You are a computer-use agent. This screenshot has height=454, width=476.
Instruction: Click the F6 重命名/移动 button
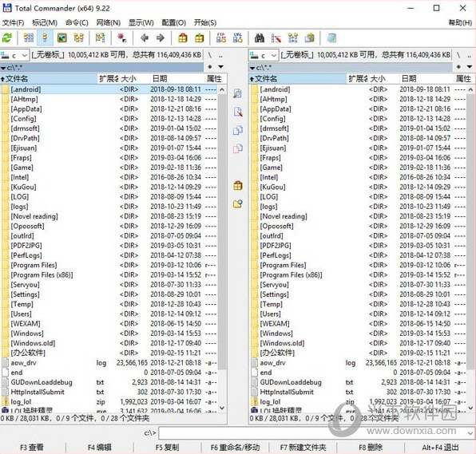click(x=236, y=448)
